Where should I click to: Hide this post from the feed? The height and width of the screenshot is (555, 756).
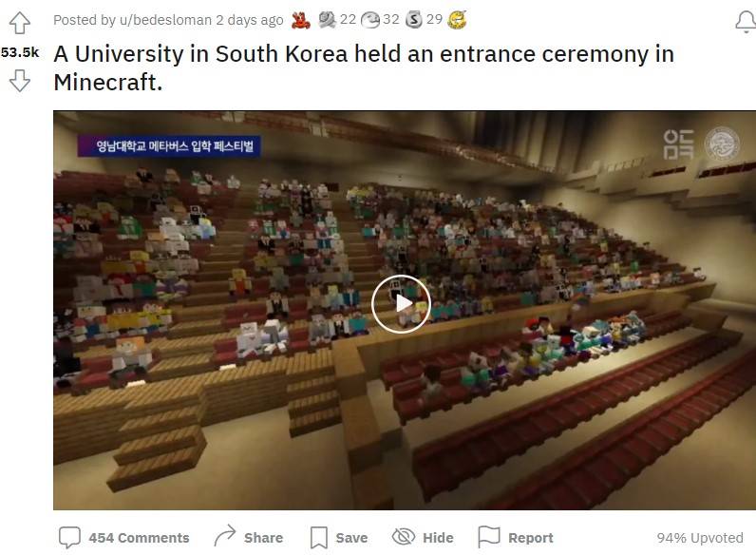pyautogui.click(x=423, y=537)
